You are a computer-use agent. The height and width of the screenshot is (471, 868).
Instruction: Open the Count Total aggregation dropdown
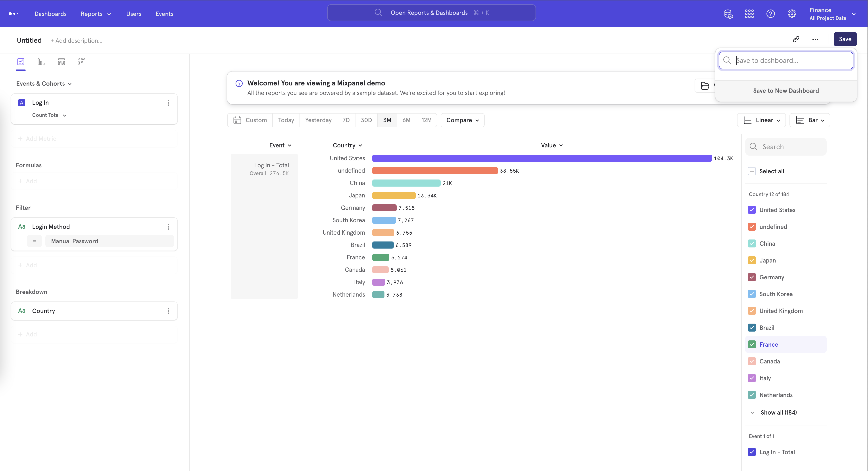pyautogui.click(x=49, y=115)
